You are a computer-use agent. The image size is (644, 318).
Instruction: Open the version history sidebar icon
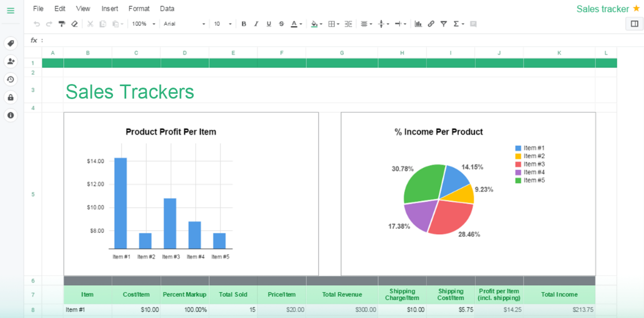[10, 79]
